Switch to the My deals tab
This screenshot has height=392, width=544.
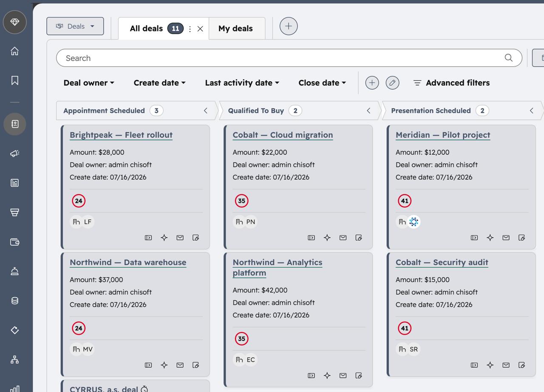coord(235,28)
